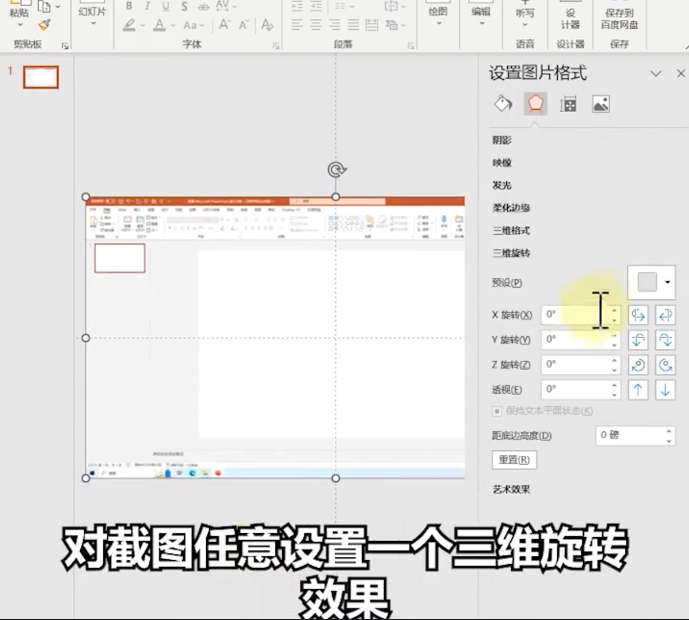Expand the 阴影 shadow section
689x620 pixels.
[502, 140]
